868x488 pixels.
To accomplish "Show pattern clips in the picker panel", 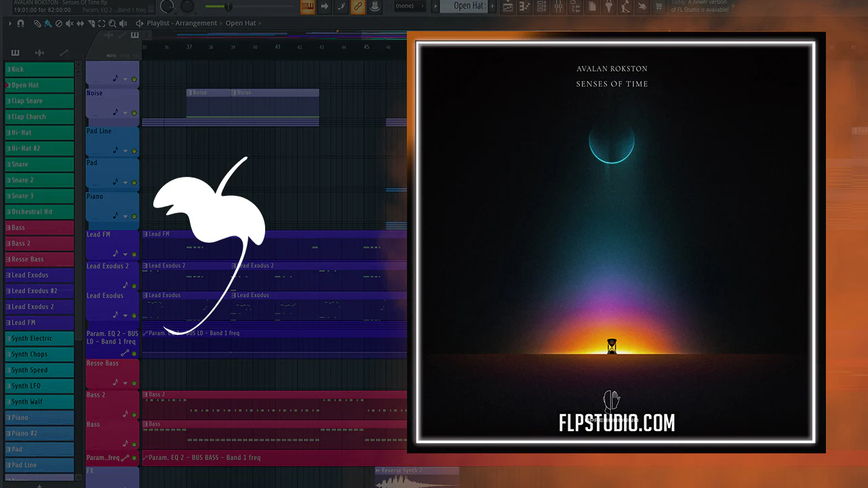I will click(x=15, y=53).
